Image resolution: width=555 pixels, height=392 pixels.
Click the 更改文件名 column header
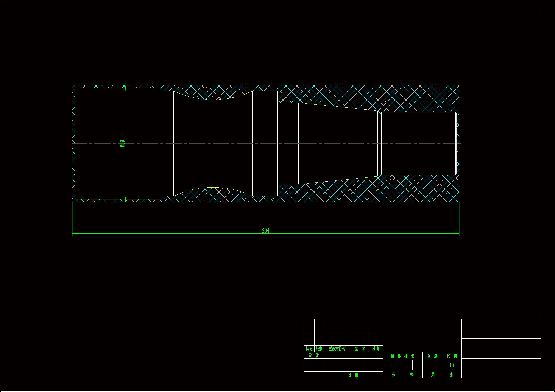[337, 349]
